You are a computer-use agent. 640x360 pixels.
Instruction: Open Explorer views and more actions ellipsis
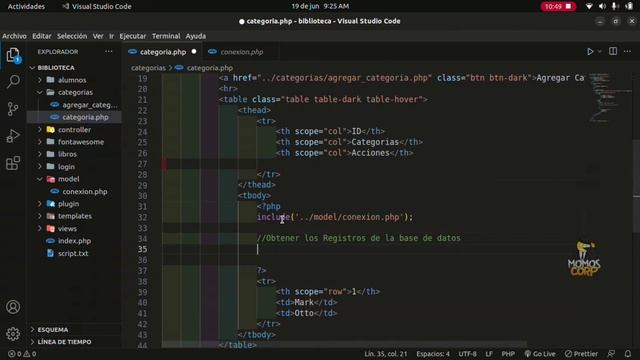click(x=109, y=51)
